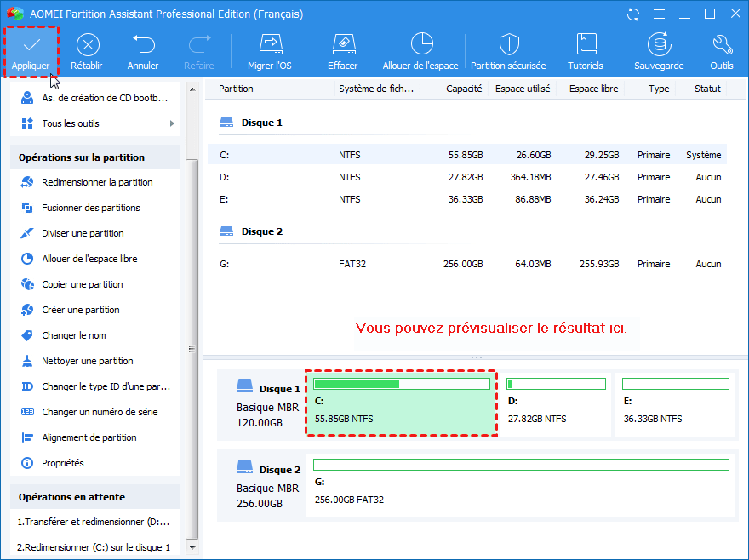This screenshot has width=749, height=560.
Task: Click the Rétablir toolbar icon
Action: 88,45
